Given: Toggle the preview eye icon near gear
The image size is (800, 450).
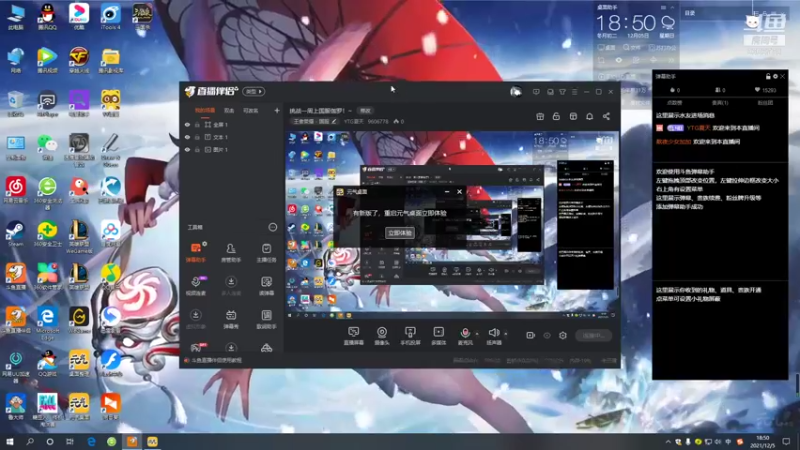Looking at the screenshot, I should pyautogui.click(x=546, y=335).
